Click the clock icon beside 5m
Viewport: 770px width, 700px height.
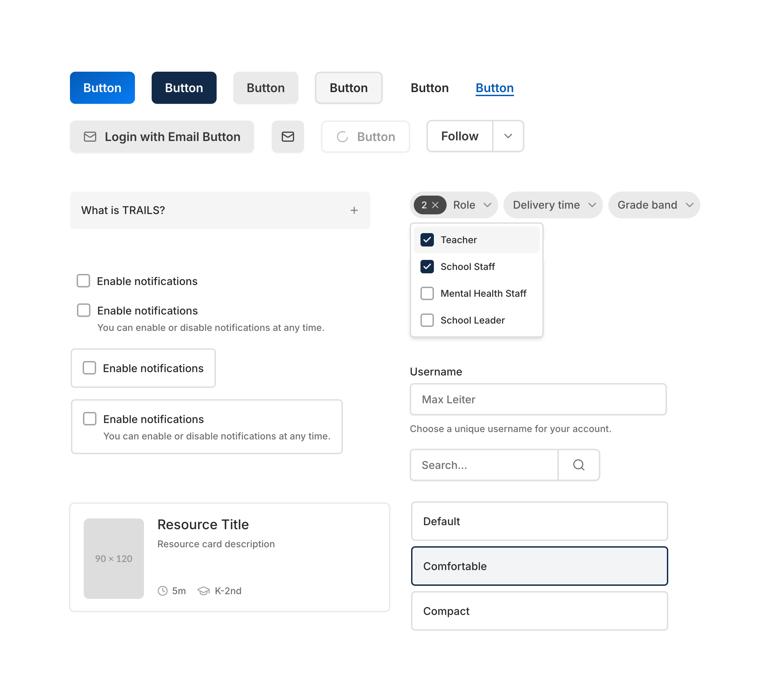coord(163,590)
